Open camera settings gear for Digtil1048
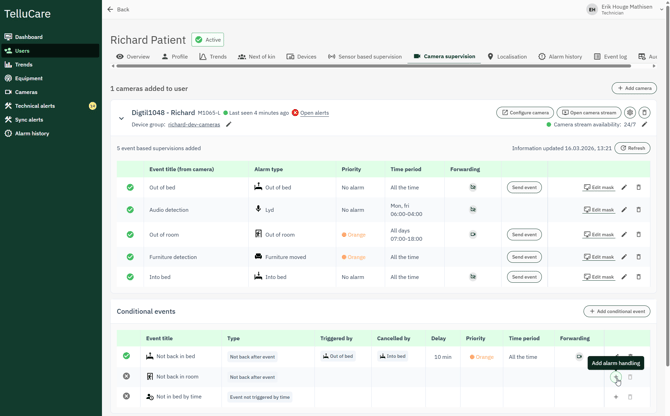670x416 pixels. (x=630, y=113)
